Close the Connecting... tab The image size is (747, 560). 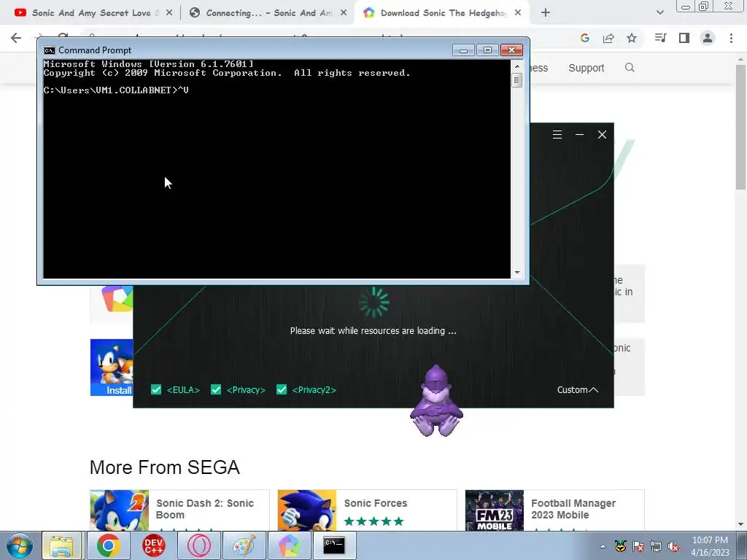[x=344, y=13]
